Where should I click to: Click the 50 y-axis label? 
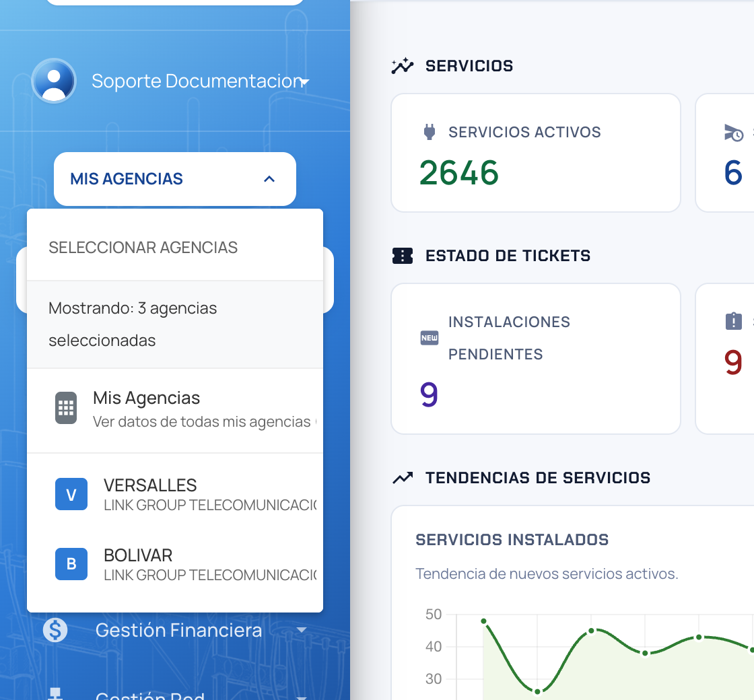[434, 614]
